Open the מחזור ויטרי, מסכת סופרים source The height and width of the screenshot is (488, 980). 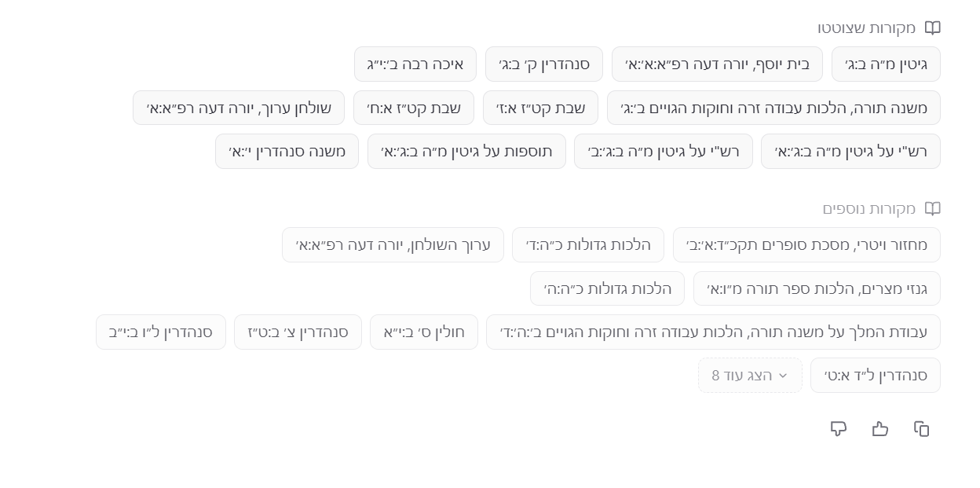tap(806, 245)
